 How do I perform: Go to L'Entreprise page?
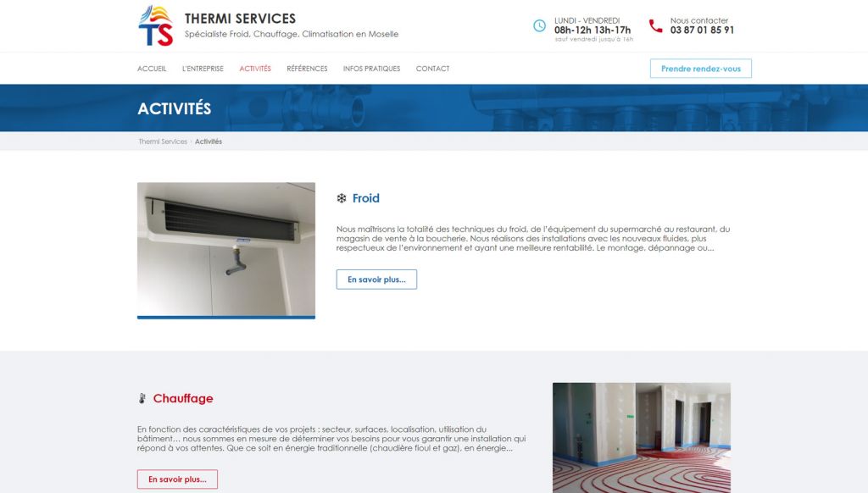[x=203, y=69]
